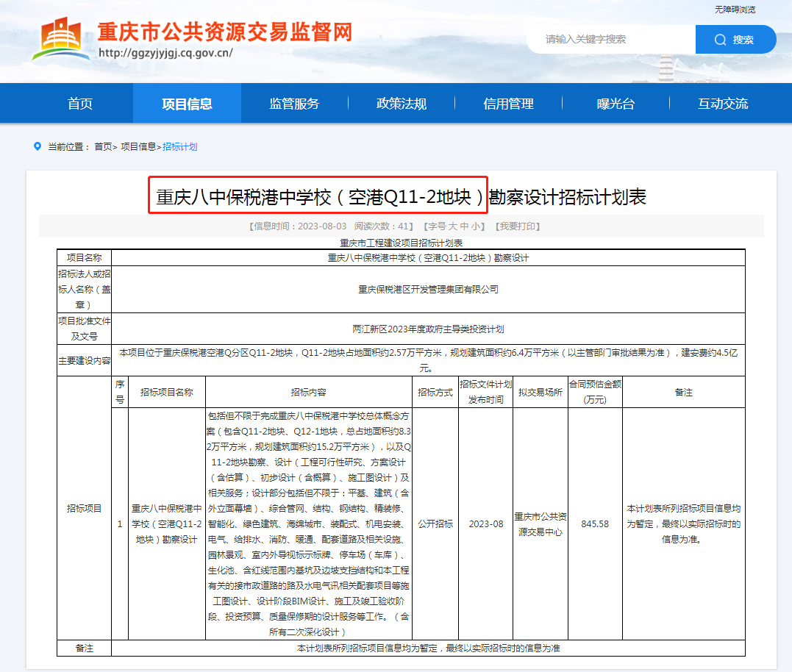Click the 项目批准文件及文号 row label

coord(85,329)
